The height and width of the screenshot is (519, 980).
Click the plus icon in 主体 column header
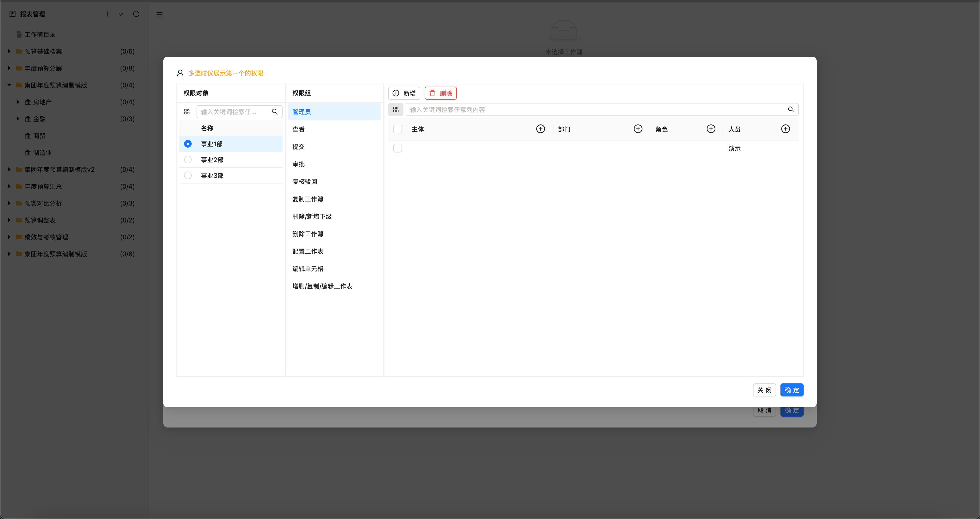(x=540, y=129)
